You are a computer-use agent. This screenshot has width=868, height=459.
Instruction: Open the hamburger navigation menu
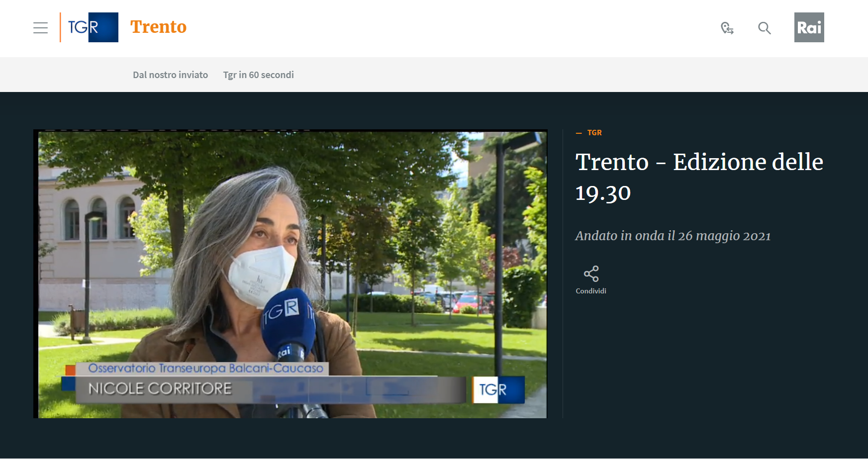click(40, 28)
